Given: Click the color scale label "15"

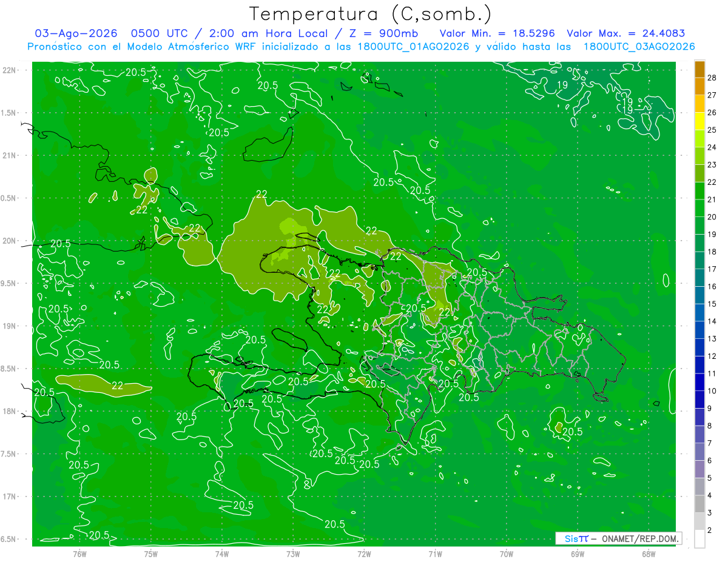Looking at the screenshot, I should [x=713, y=304].
